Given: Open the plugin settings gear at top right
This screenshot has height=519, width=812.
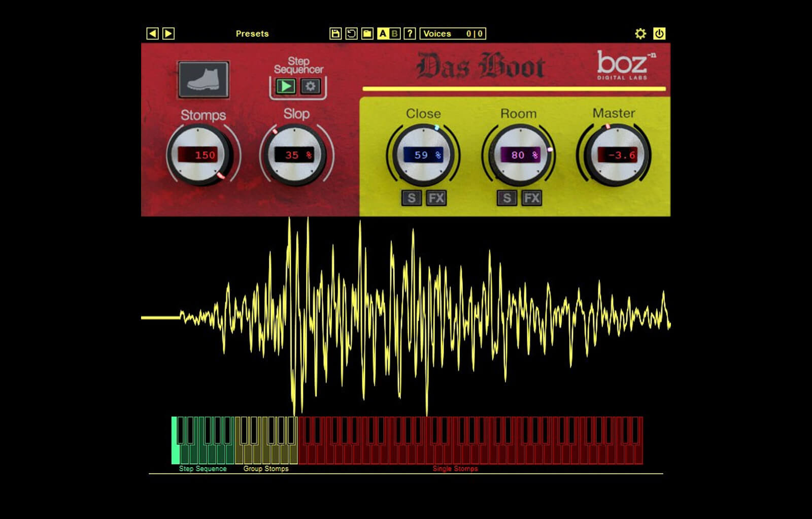Looking at the screenshot, I should point(641,34).
